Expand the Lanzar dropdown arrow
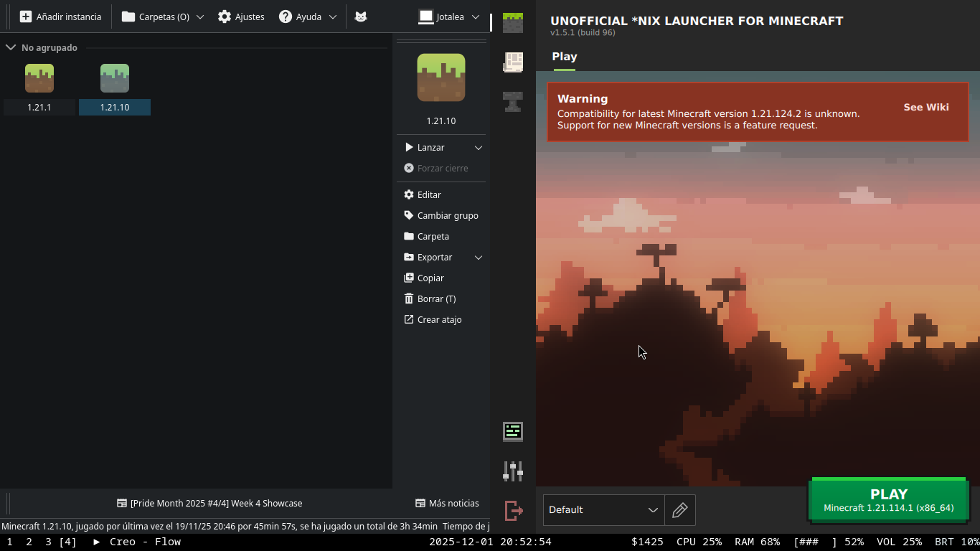The image size is (980, 551). click(x=479, y=147)
